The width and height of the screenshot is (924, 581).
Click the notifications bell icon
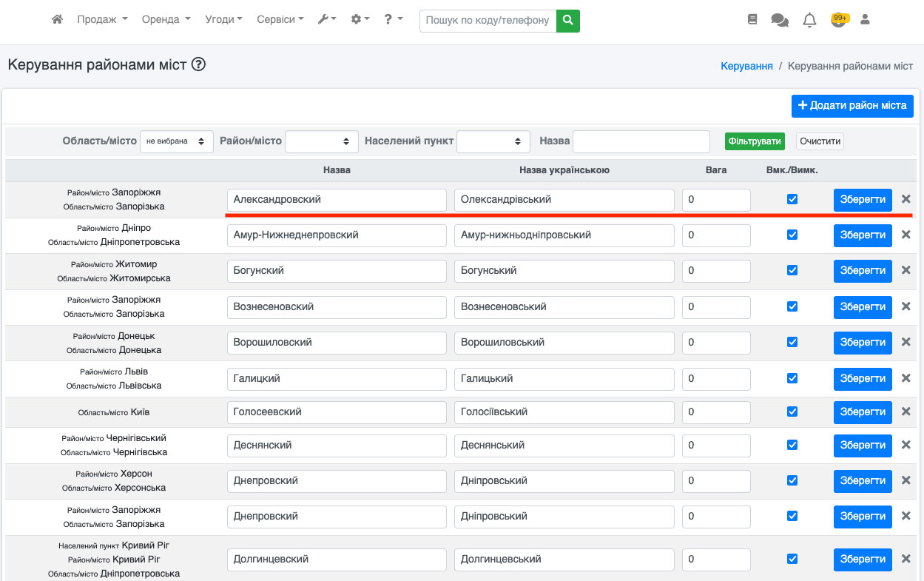click(x=809, y=20)
